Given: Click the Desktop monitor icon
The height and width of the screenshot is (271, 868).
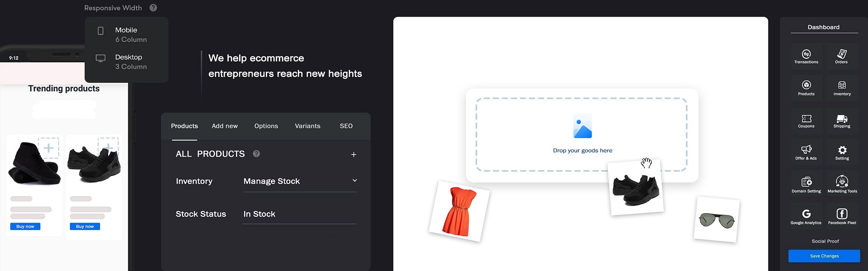Looking at the screenshot, I should coord(100,58).
